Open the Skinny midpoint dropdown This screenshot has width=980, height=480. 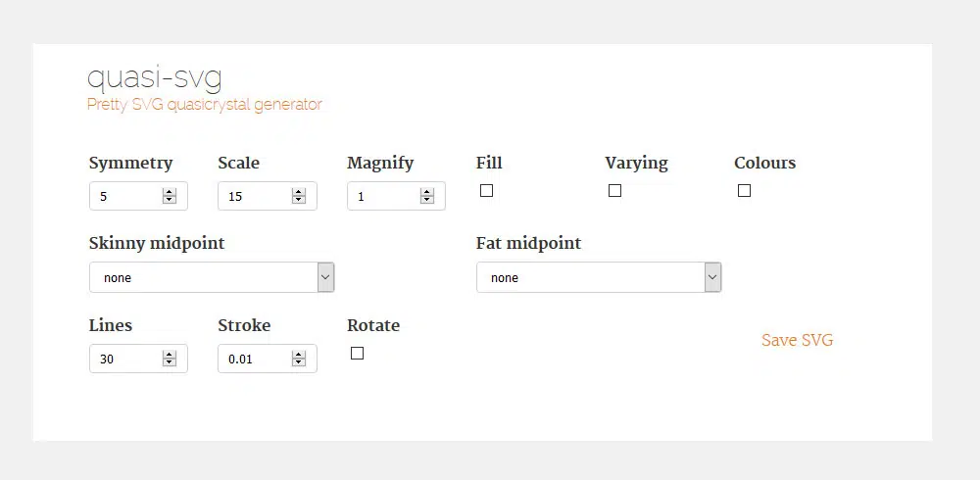pyautogui.click(x=212, y=277)
